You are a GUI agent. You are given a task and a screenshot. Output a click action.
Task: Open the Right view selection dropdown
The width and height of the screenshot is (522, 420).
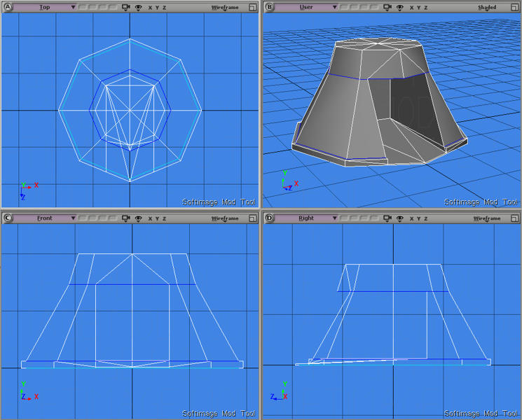pos(306,218)
